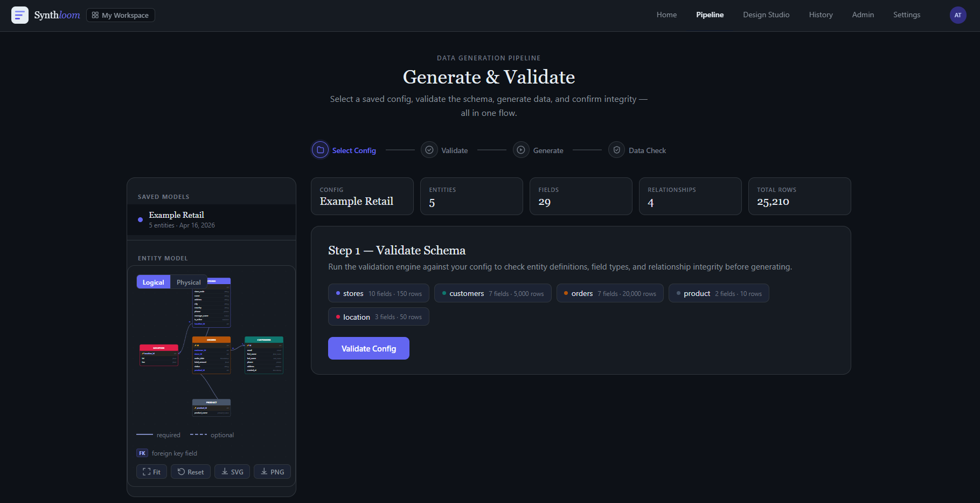
Task: Fit the entity diagram to view
Action: point(152,472)
